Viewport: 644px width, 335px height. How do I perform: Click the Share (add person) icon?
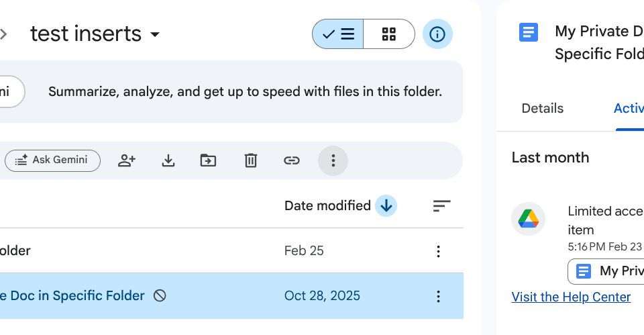(x=127, y=160)
